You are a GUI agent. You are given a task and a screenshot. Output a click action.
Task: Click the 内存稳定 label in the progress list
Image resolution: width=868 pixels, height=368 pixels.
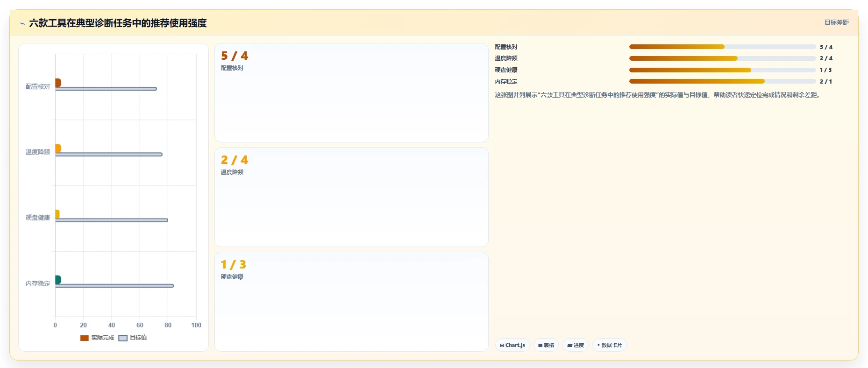pyautogui.click(x=506, y=81)
